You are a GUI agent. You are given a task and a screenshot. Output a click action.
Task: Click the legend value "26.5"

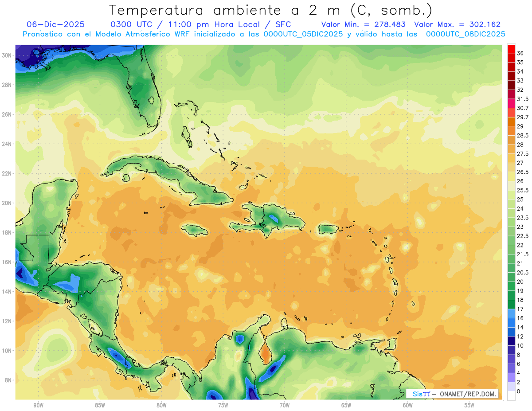(523, 172)
